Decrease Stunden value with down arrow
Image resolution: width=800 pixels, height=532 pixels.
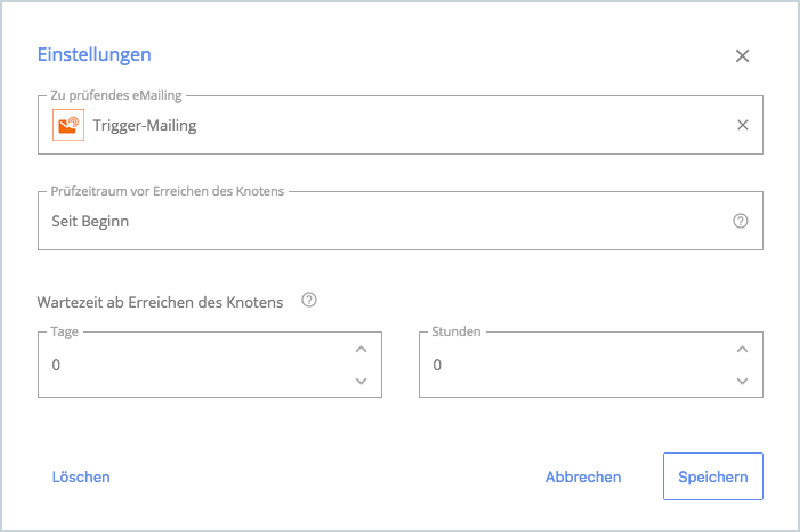coord(742,381)
